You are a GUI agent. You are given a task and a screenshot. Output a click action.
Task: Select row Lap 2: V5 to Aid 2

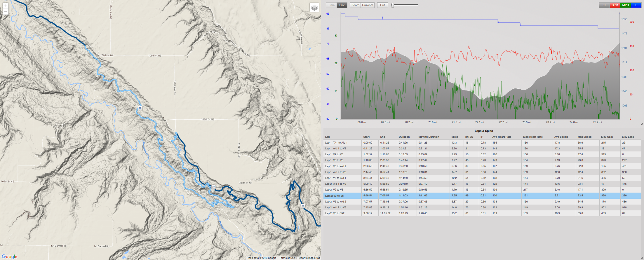[x=482, y=202]
